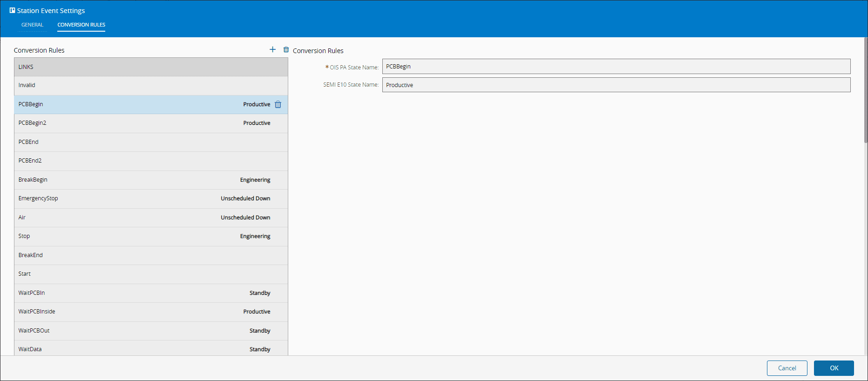Click the OIS PA State Name field
This screenshot has width=868, height=381.
pos(616,67)
